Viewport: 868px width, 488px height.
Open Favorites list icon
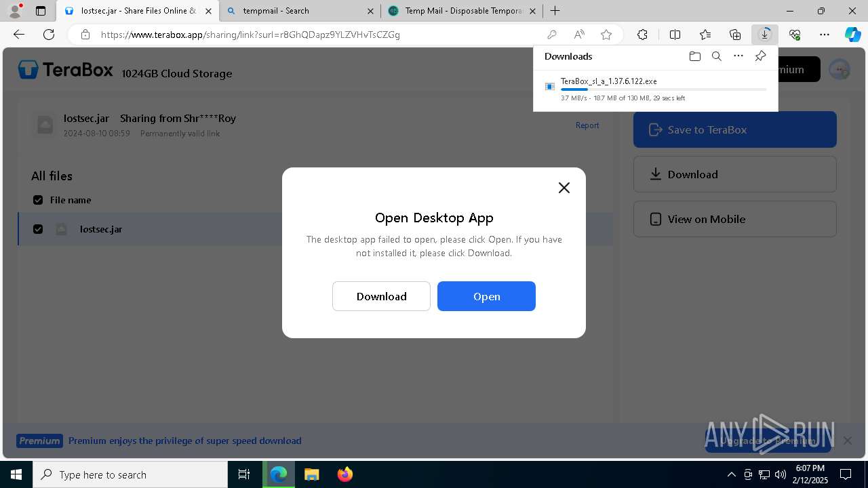point(705,35)
